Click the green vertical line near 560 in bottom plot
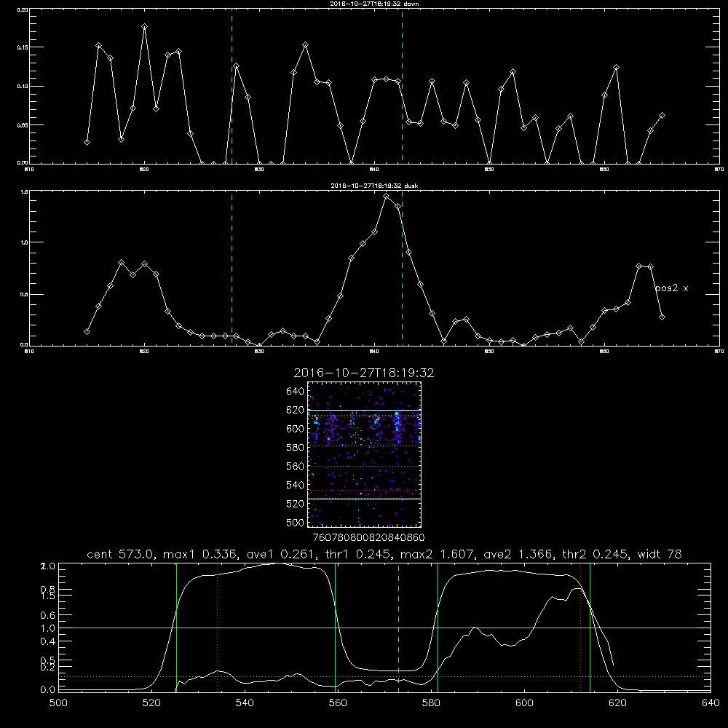 (335, 628)
